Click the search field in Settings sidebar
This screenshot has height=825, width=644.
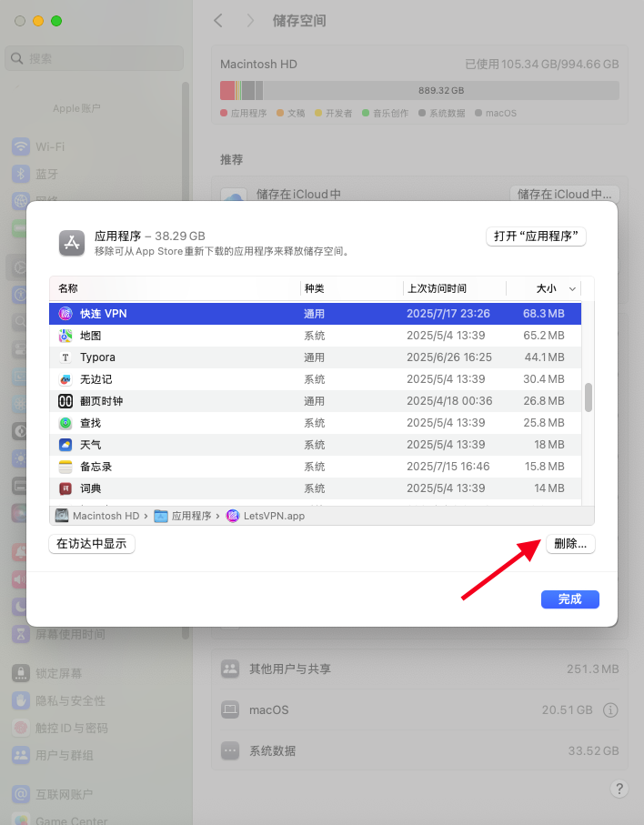click(95, 58)
